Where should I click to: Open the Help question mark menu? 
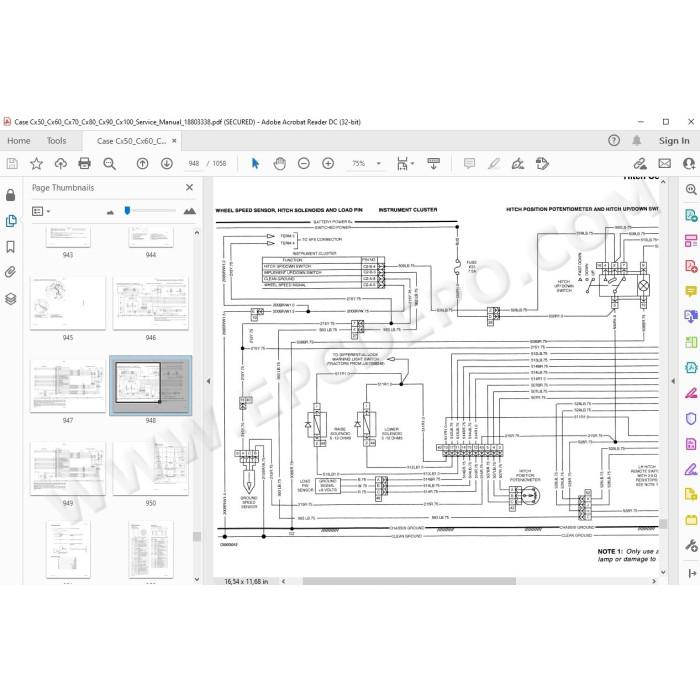[x=614, y=141]
